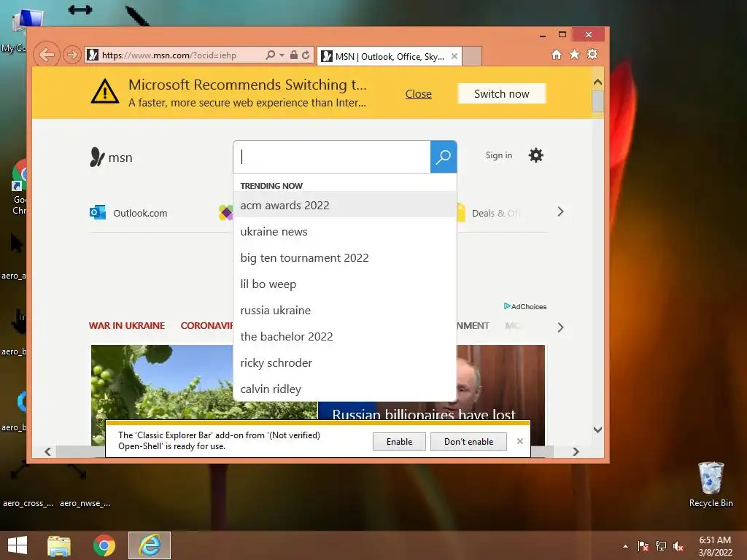Expand shortcuts row with right chevron
The image size is (747, 560).
coord(561,212)
